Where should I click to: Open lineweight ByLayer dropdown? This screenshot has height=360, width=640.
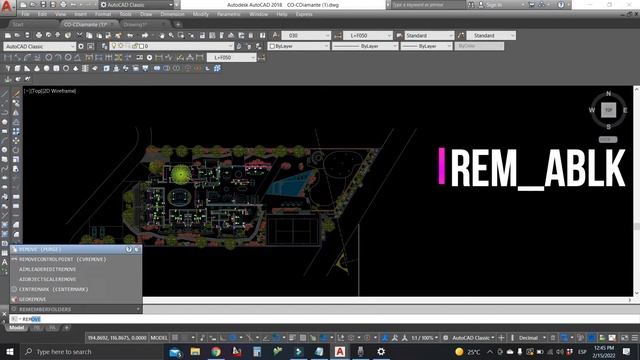[x=426, y=47]
